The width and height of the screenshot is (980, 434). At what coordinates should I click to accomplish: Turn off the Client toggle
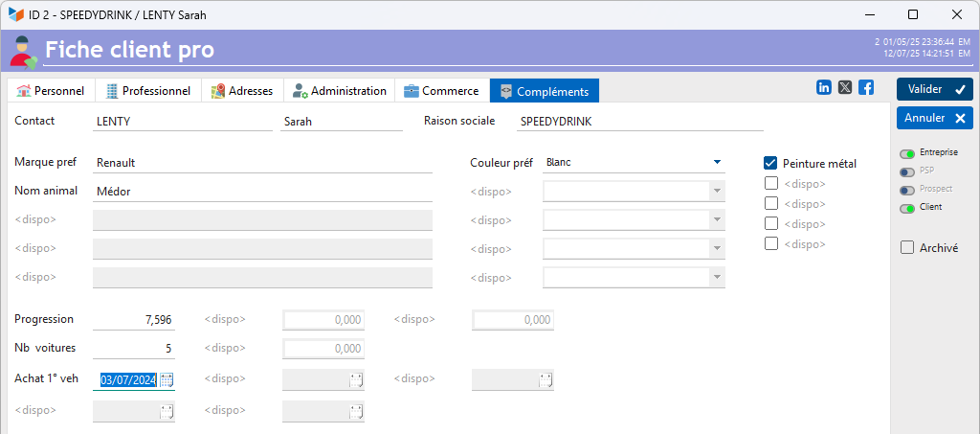pyautogui.click(x=906, y=208)
